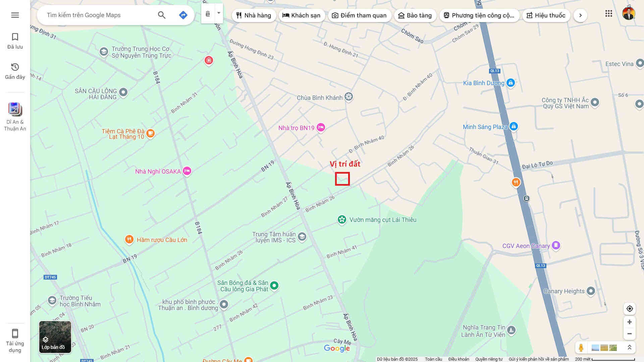This screenshot has width=644, height=362.
Task: Open Google apps grid
Action: tap(608, 14)
